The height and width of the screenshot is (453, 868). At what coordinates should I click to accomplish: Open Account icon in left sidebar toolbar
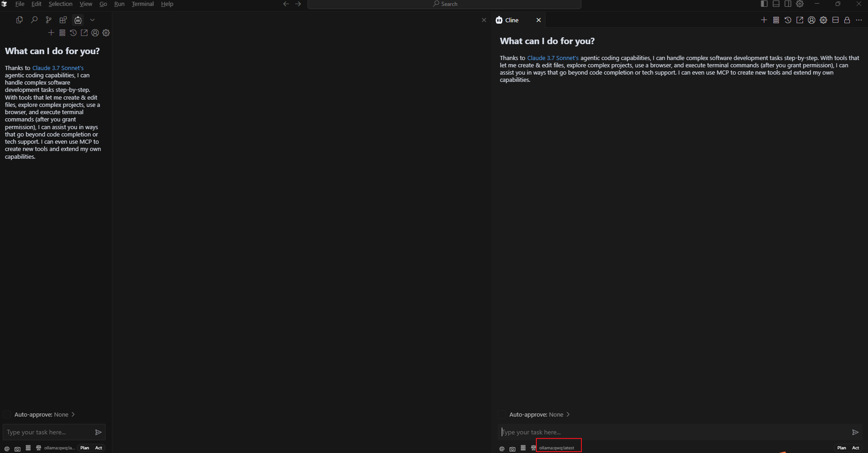click(x=95, y=33)
